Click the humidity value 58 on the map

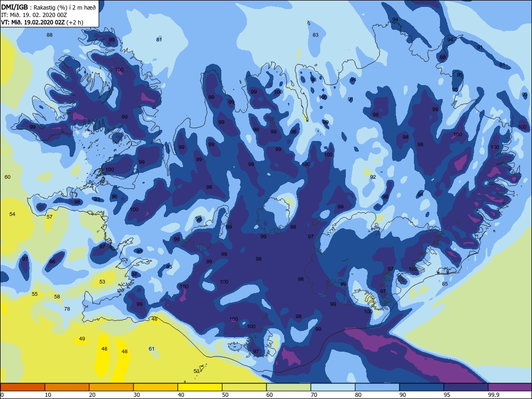pyautogui.click(x=57, y=296)
